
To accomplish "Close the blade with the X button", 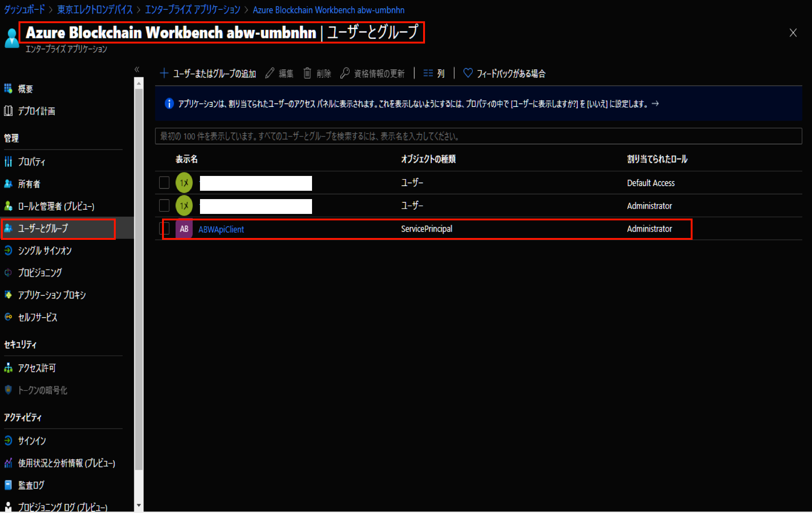I will (x=793, y=32).
